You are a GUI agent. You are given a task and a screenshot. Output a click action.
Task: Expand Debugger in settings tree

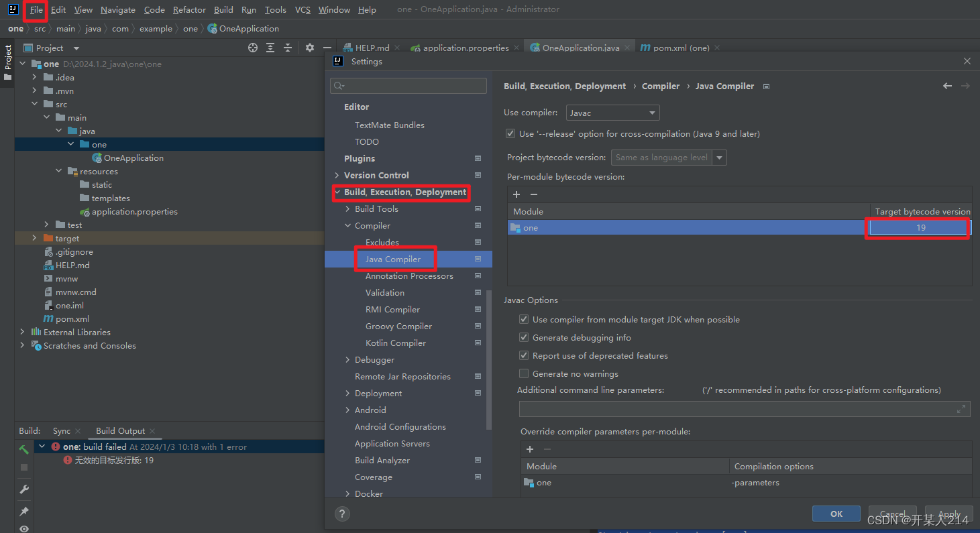[x=347, y=360]
